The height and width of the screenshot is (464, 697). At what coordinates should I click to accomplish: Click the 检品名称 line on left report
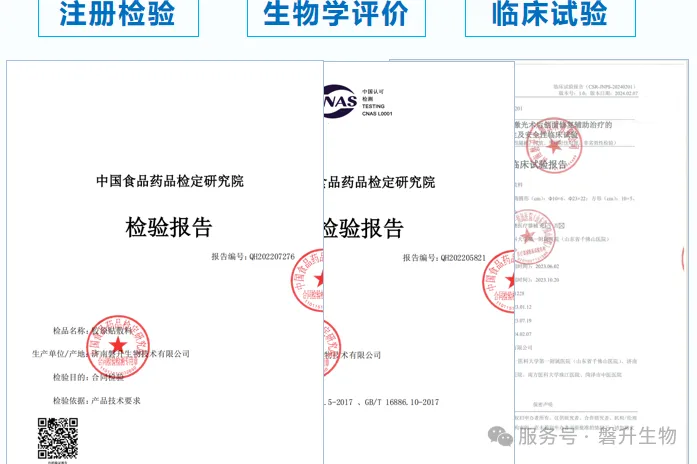(92, 331)
